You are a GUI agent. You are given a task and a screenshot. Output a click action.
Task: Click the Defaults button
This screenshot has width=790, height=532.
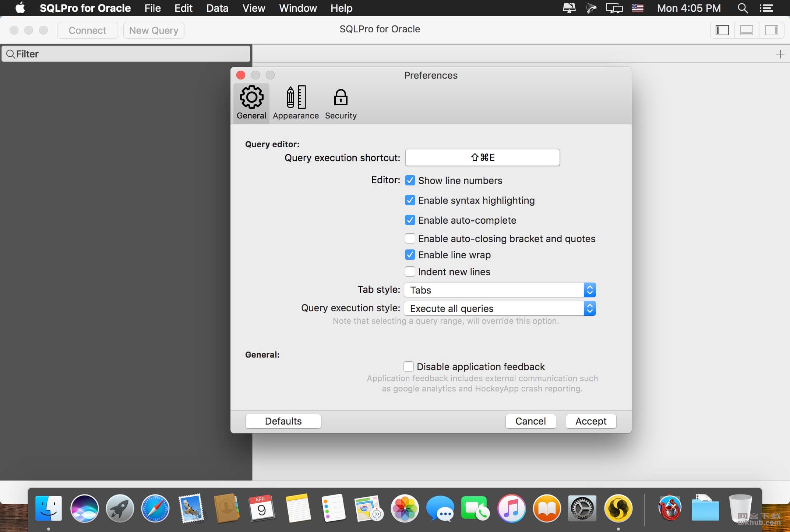(x=283, y=421)
